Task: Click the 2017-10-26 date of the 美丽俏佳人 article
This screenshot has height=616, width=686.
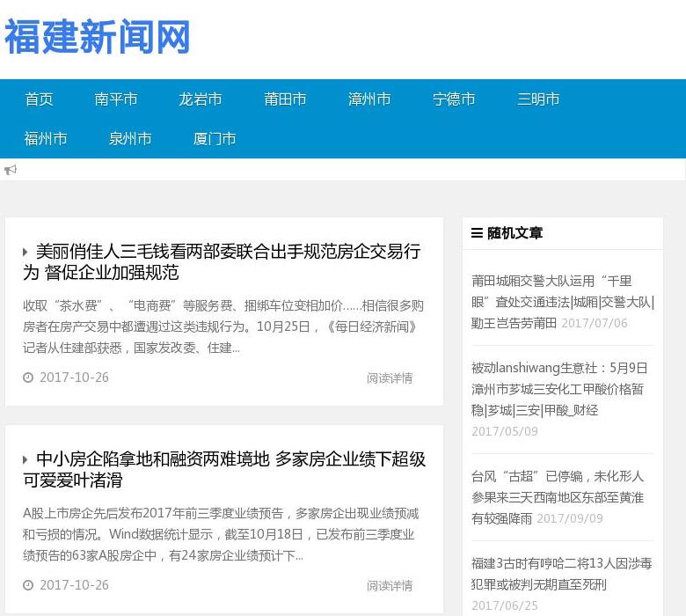Action: click(74, 378)
